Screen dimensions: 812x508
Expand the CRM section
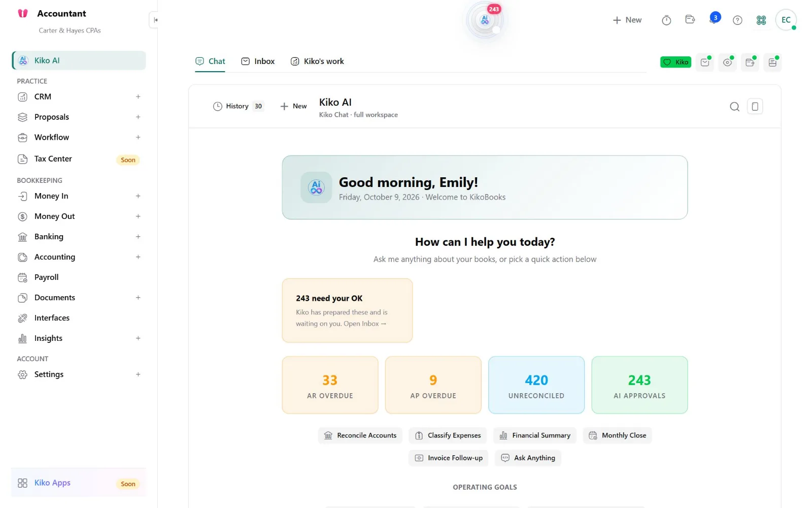point(138,97)
